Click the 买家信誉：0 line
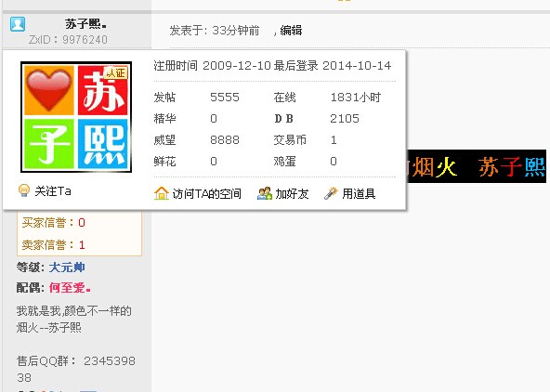 tap(53, 223)
